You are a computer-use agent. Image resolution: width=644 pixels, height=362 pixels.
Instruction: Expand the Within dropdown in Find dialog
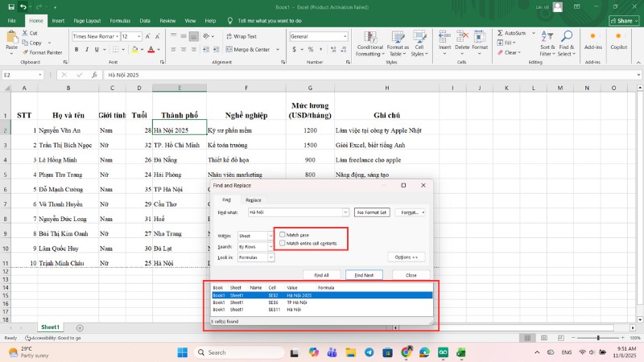(270, 236)
